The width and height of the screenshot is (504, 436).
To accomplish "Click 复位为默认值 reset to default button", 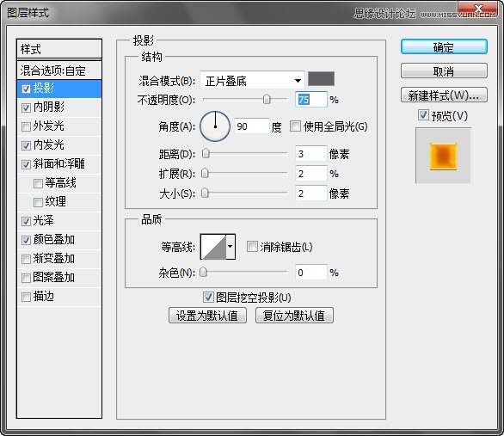I will (294, 316).
